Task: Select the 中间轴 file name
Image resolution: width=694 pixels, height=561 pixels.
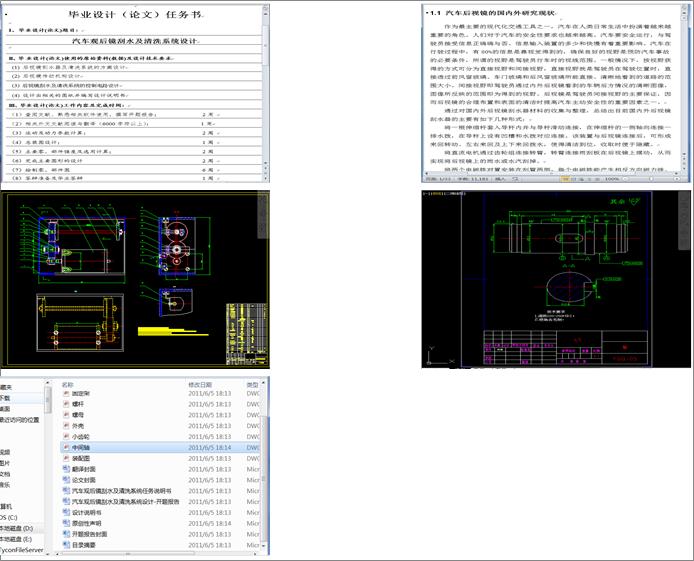Action: (x=81, y=447)
